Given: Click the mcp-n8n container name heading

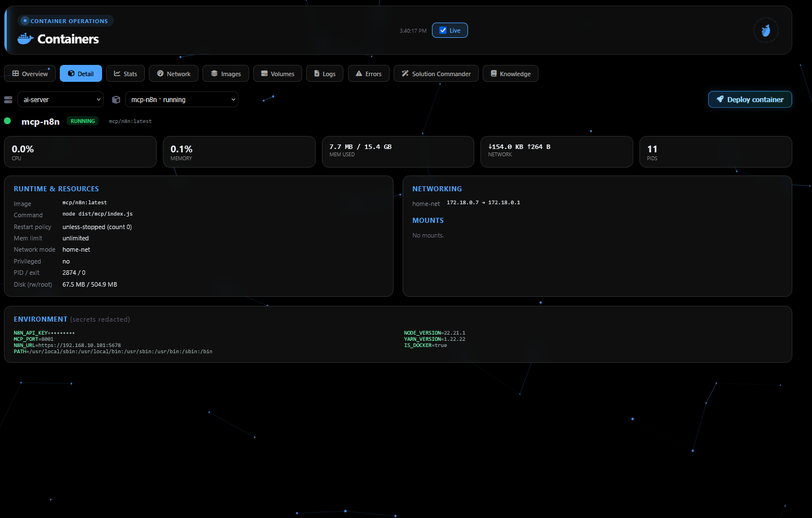Looking at the screenshot, I should 41,121.
